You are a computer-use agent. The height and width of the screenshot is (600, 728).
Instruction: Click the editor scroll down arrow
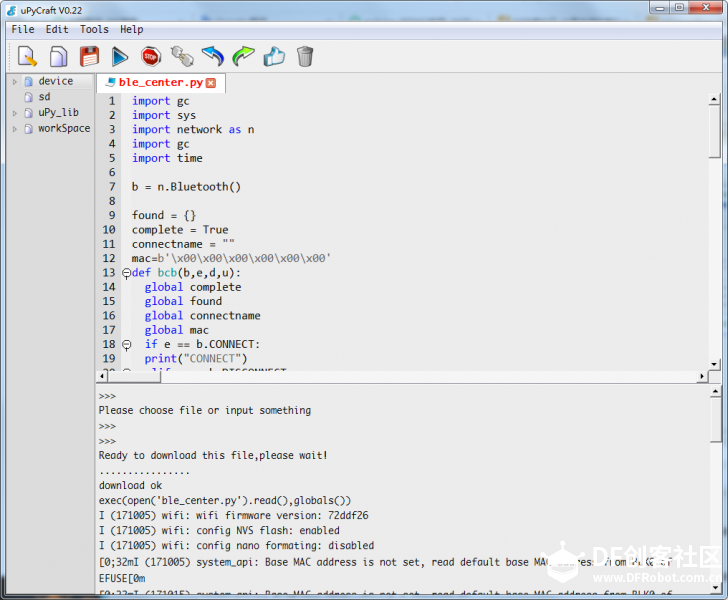(x=715, y=365)
